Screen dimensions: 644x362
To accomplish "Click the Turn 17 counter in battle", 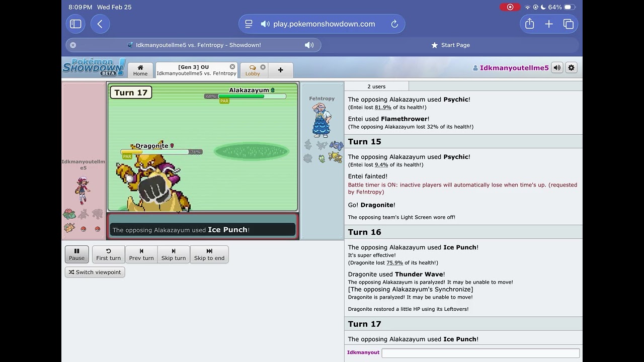I will coord(131,93).
